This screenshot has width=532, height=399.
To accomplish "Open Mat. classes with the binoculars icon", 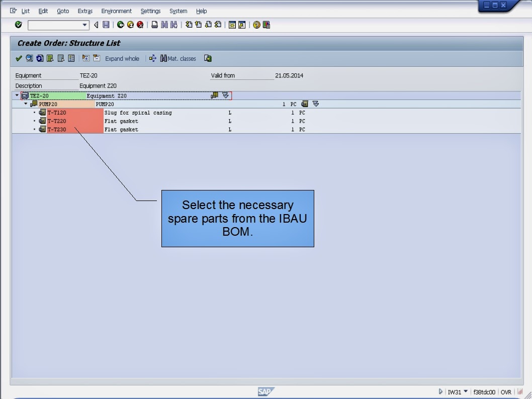I will pyautogui.click(x=164, y=58).
